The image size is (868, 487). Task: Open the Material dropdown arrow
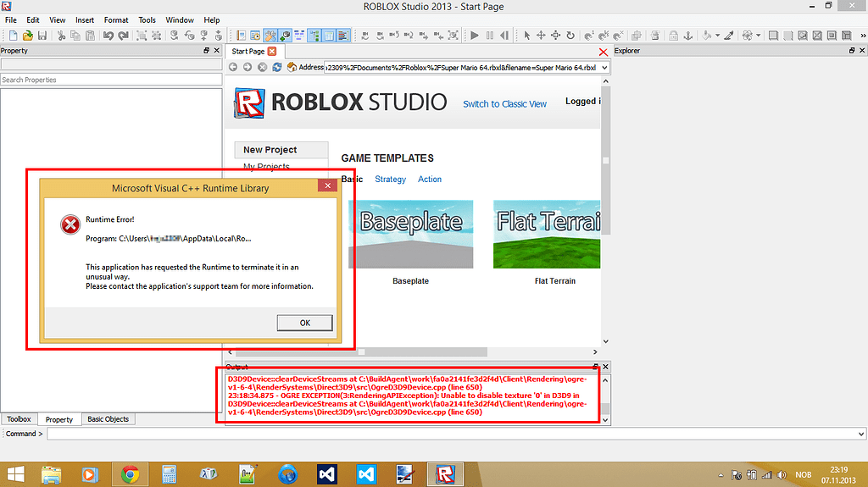(759, 36)
